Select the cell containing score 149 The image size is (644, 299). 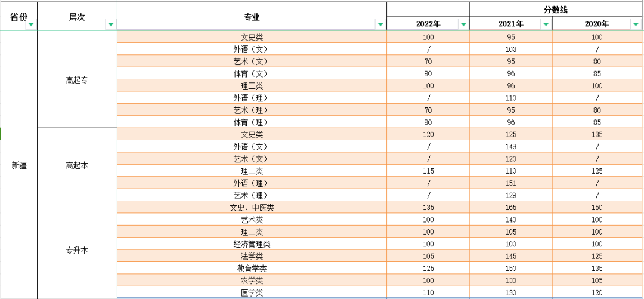[x=510, y=147]
